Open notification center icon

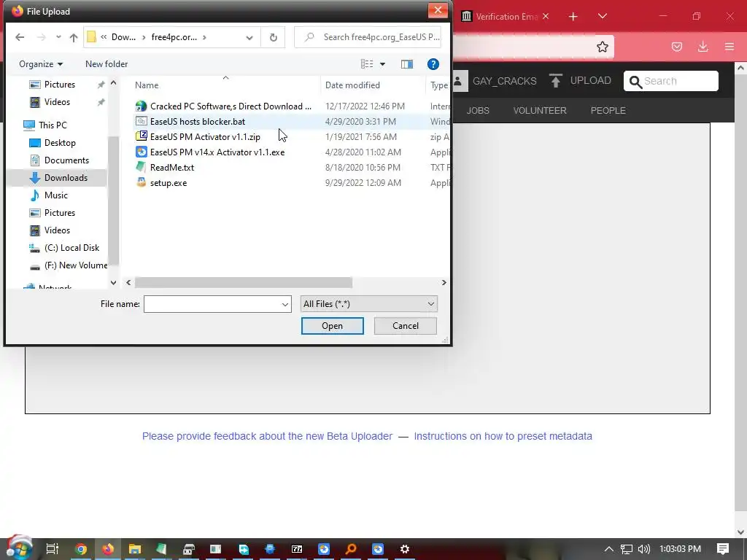pyautogui.click(x=723, y=549)
